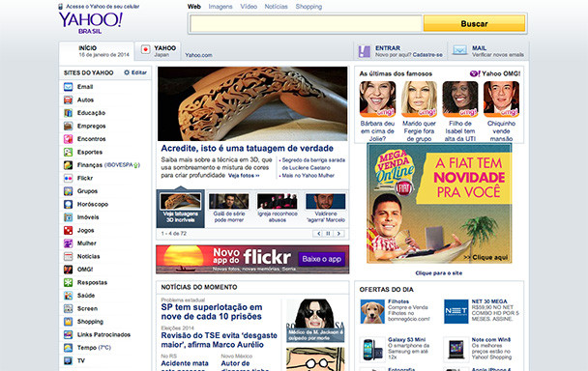Click the Finanças icon
The height and width of the screenshot is (371, 588).
point(68,165)
